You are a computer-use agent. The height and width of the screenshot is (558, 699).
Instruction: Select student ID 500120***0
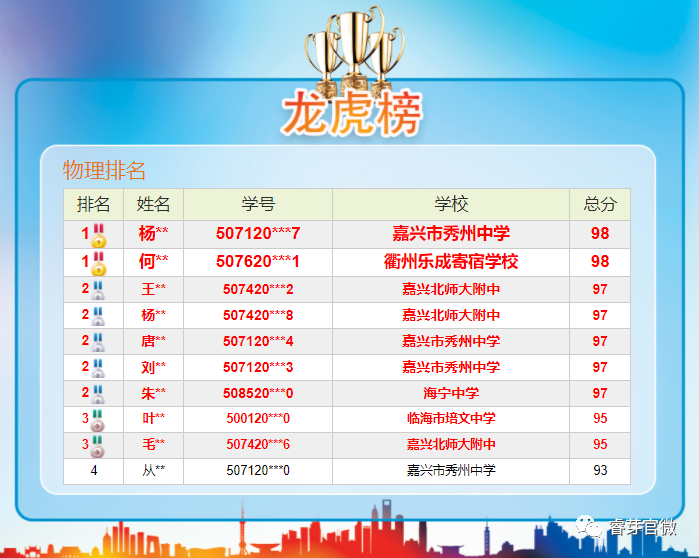tap(258, 418)
